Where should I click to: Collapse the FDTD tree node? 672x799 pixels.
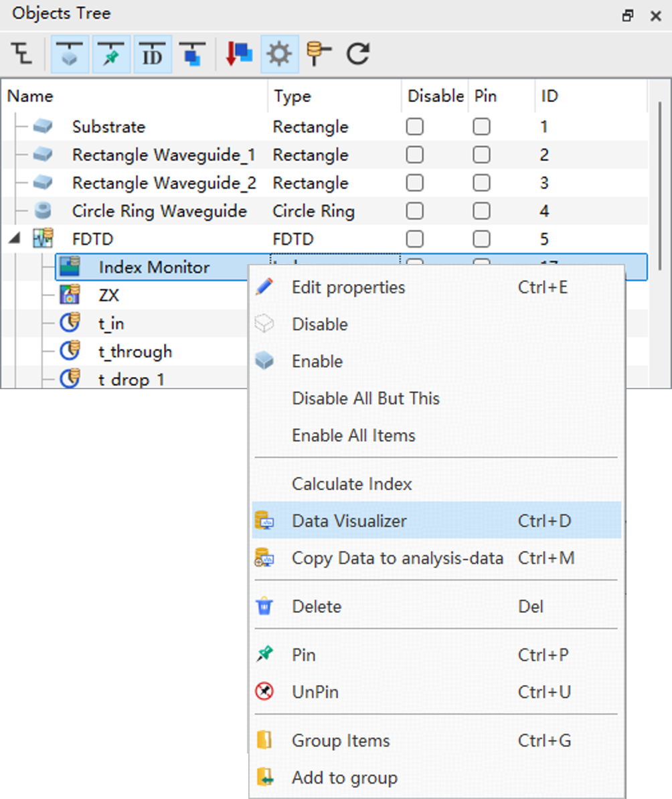coord(15,239)
